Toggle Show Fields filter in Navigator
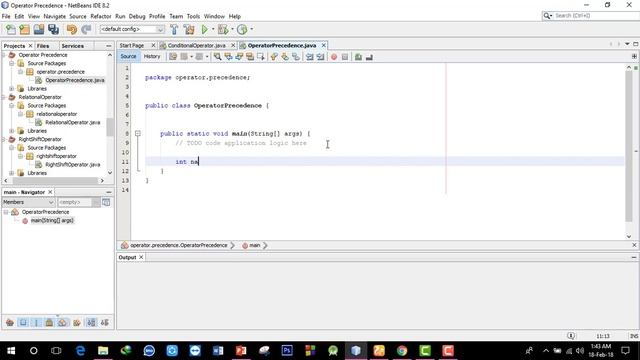The width and height of the screenshot is (640, 360). pos(23,322)
